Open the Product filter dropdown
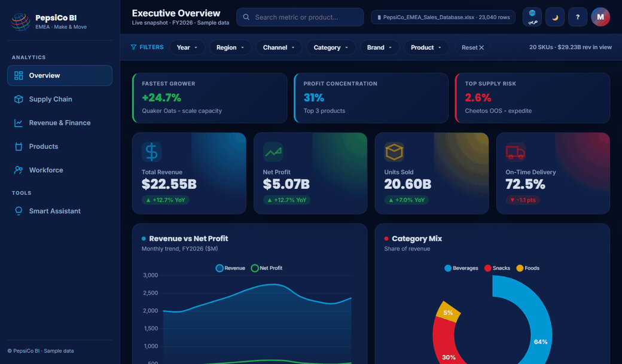The height and width of the screenshot is (364, 622). click(426, 47)
